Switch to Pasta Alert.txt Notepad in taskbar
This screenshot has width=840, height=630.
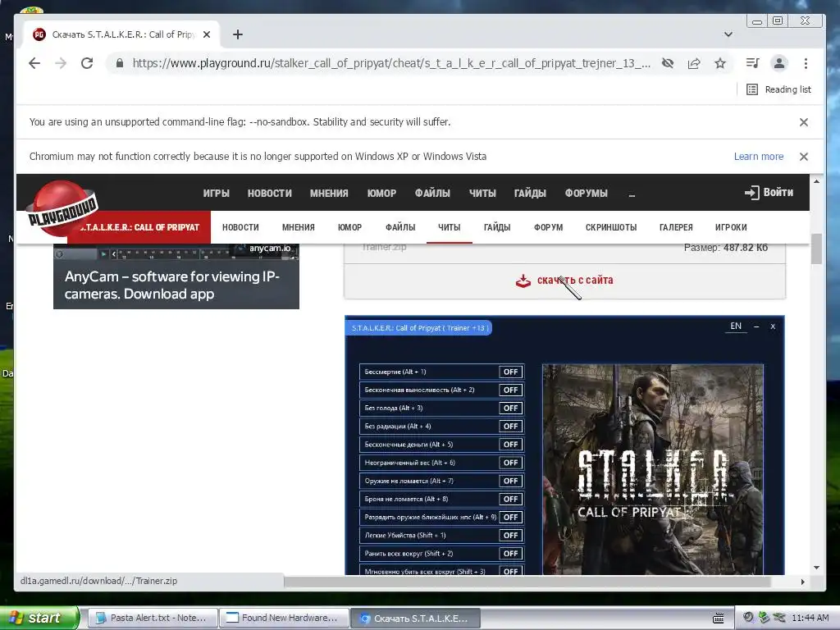tap(152, 619)
